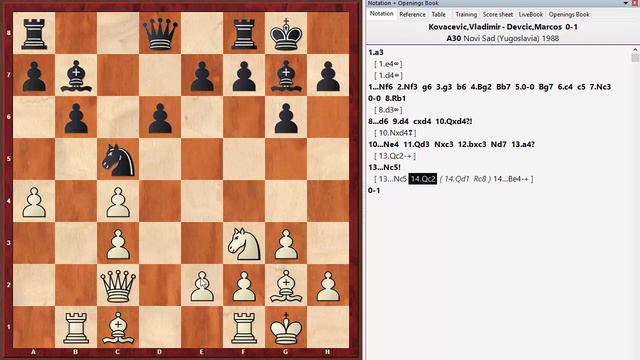Select the white king on g1
640x360 pixels.
(x=286, y=327)
